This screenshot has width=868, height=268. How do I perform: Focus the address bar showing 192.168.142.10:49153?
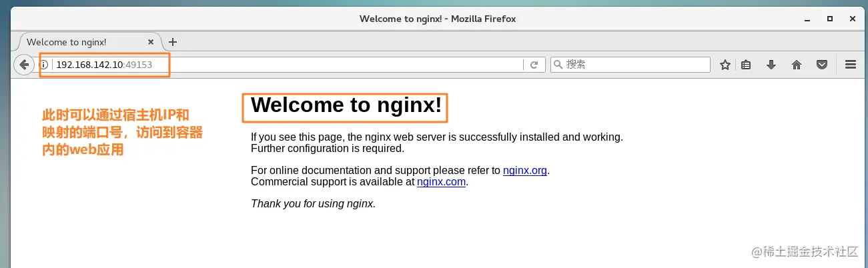coord(288,65)
